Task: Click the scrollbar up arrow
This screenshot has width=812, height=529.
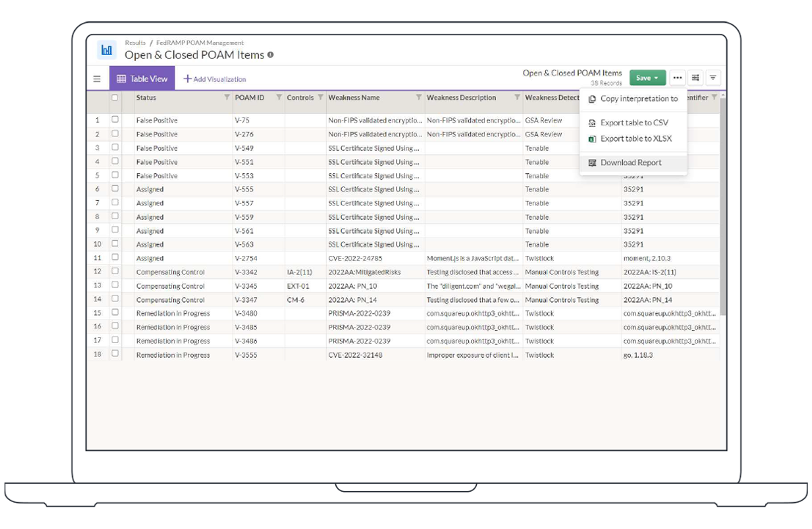Action: (x=723, y=95)
